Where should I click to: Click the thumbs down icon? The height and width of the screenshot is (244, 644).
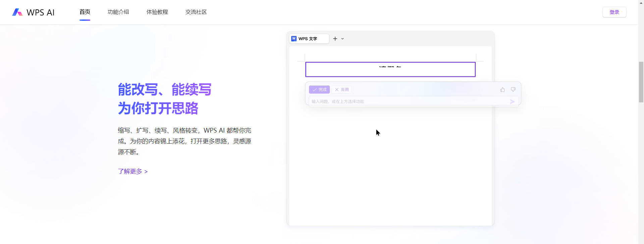[x=513, y=90]
